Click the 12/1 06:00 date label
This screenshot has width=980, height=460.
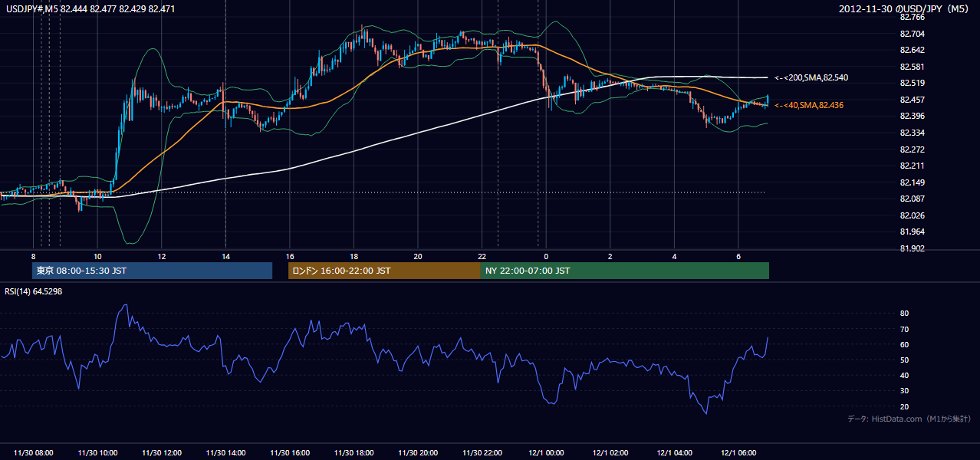738,453
